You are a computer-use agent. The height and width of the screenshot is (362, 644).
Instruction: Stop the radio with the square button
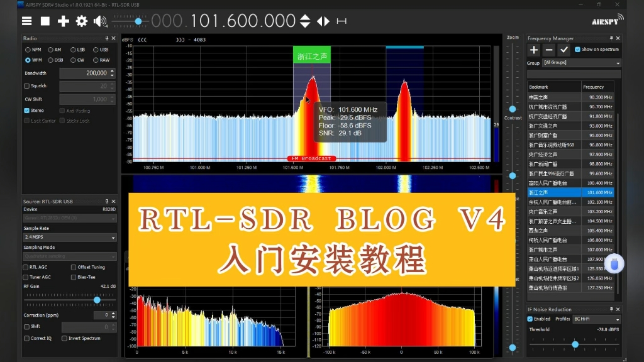45,21
